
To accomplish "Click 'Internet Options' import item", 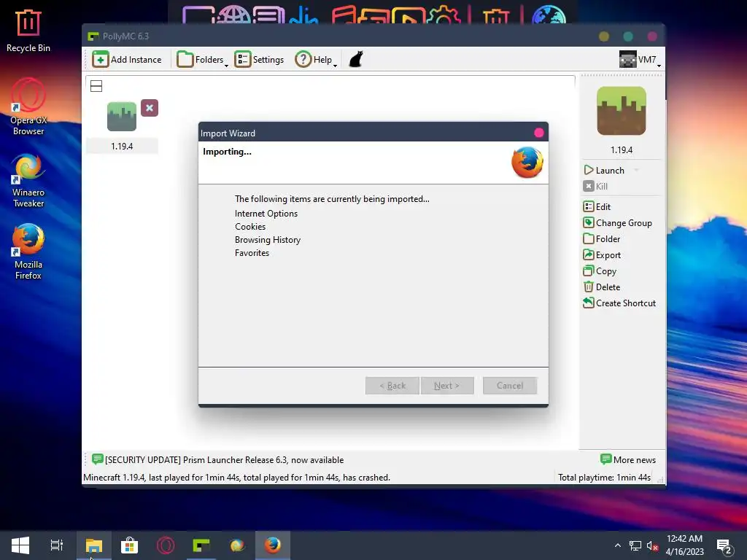I will 266,214.
